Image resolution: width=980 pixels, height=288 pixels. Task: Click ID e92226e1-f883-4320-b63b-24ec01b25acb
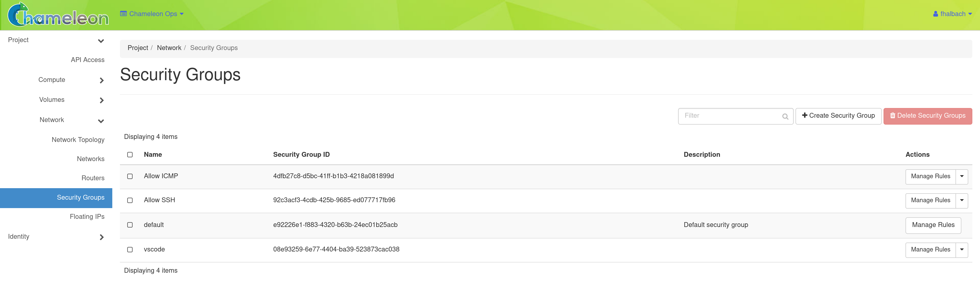(335, 225)
